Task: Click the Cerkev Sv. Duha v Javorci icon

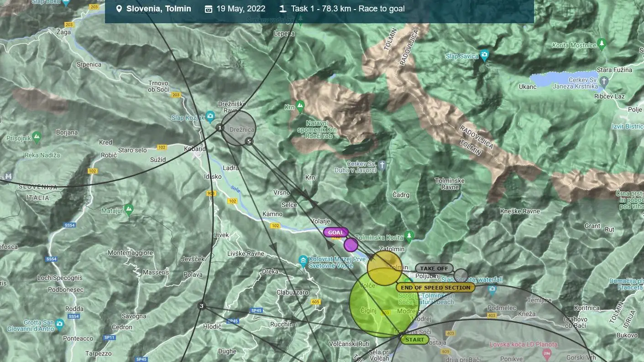Action: 382,165
